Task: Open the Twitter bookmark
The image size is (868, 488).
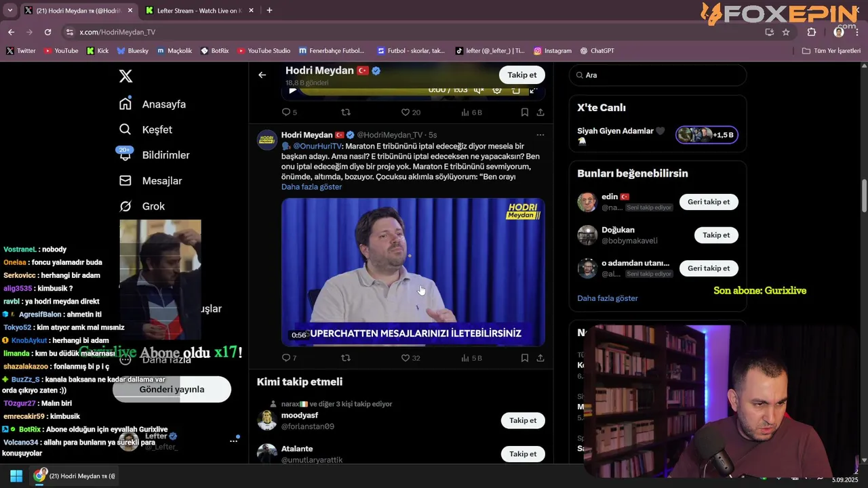Action: 20,51
